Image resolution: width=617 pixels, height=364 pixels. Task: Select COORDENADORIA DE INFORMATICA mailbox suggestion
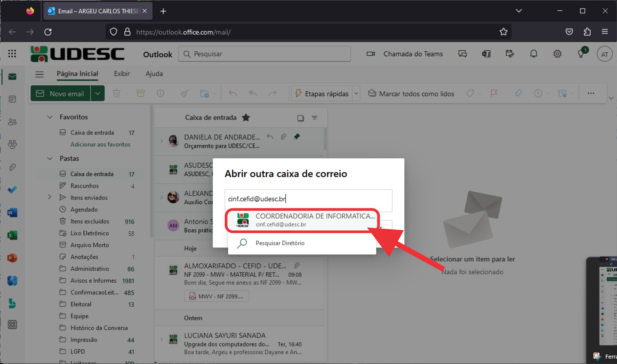coord(302,220)
